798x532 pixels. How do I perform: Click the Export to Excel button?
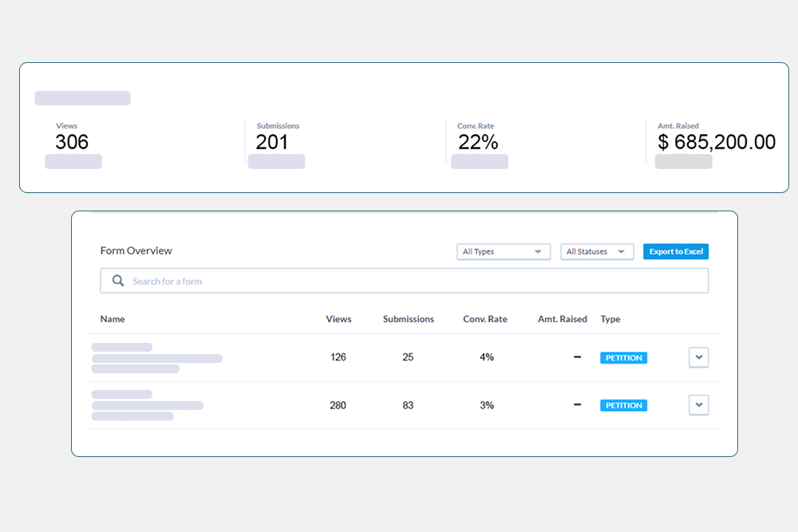(676, 251)
